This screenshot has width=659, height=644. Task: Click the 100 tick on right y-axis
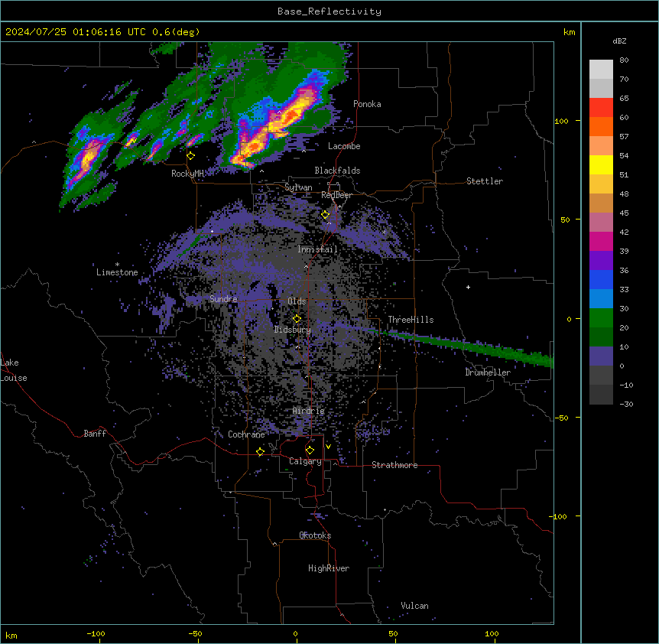tap(561, 121)
